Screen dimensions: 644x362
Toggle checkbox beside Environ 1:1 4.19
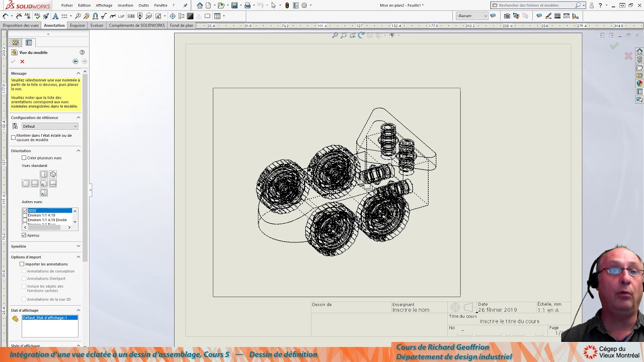click(x=25, y=215)
